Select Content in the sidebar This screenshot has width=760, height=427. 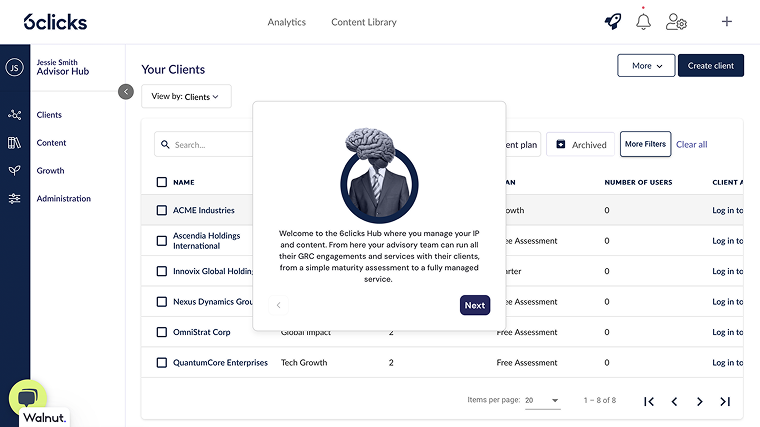click(x=51, y=143)
